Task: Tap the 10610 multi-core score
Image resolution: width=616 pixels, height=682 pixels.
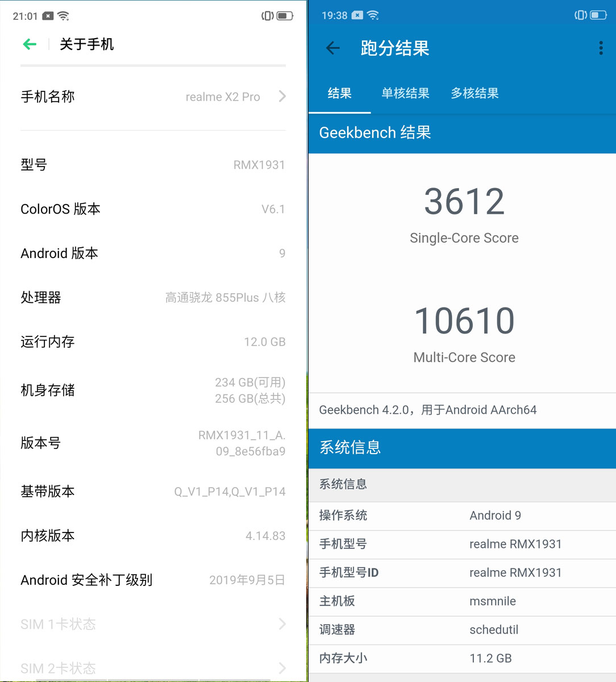Action: (x=464, y=321)
